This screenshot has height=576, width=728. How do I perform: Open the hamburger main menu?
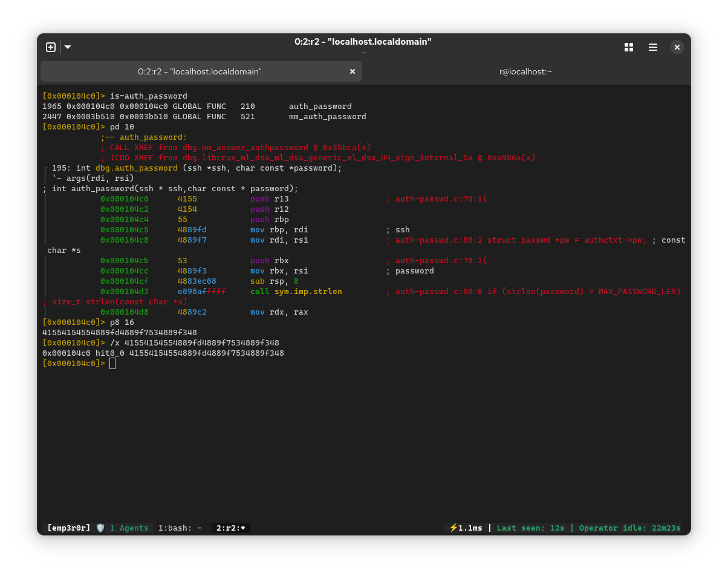click(653, 47)
